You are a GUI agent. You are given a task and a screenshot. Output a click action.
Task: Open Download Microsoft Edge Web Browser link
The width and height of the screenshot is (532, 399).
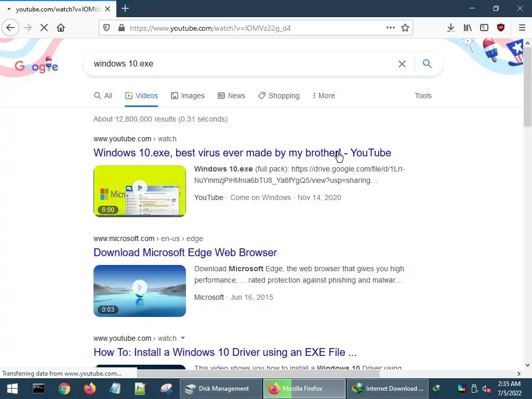coord(185,252)
